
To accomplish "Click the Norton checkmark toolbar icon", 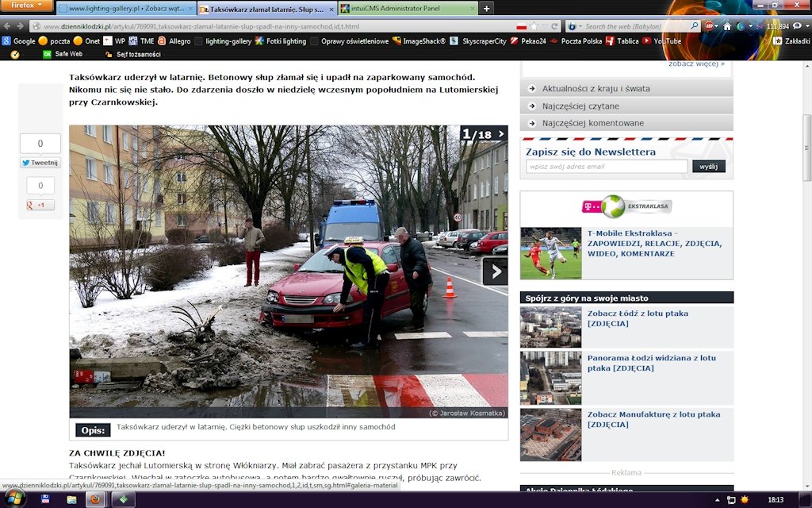I will (14, 54).
